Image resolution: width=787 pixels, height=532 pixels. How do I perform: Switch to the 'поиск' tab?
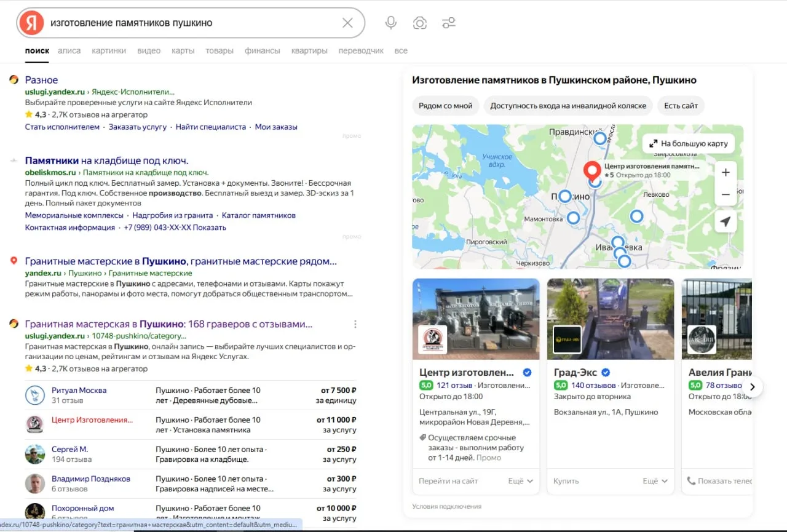click(37, 50)
